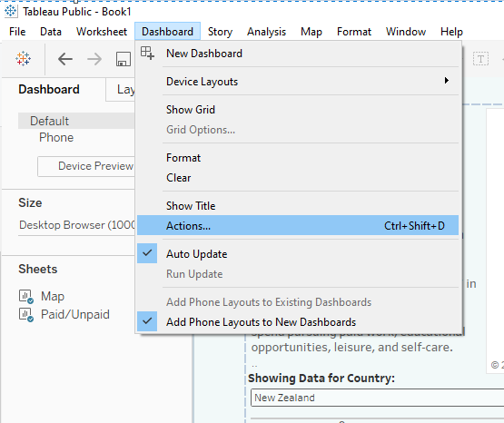Switch to the Layout tab
The height and width of the screenshot is (423, 504).
point(125,90)
